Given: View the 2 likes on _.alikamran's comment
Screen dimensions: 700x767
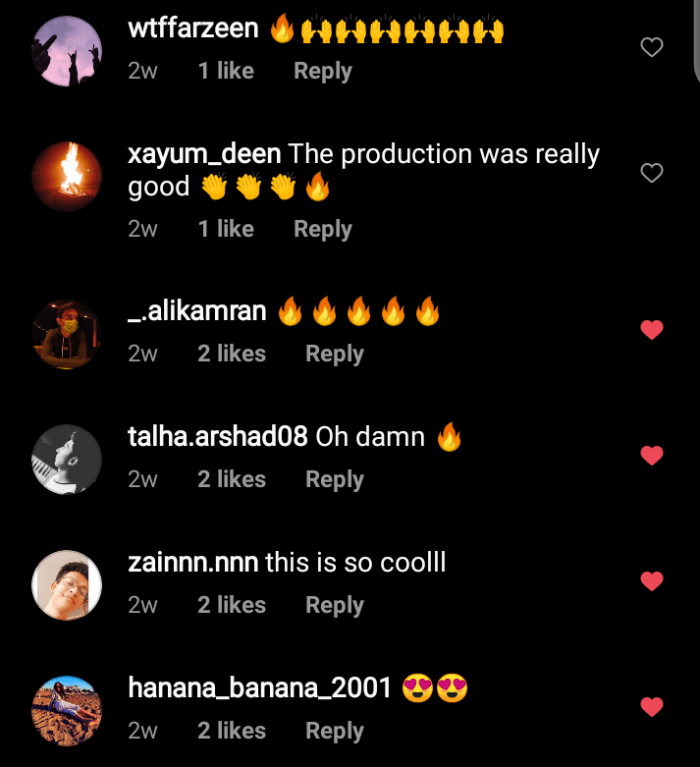Looking at the screenshot, I should coord(232,354).
